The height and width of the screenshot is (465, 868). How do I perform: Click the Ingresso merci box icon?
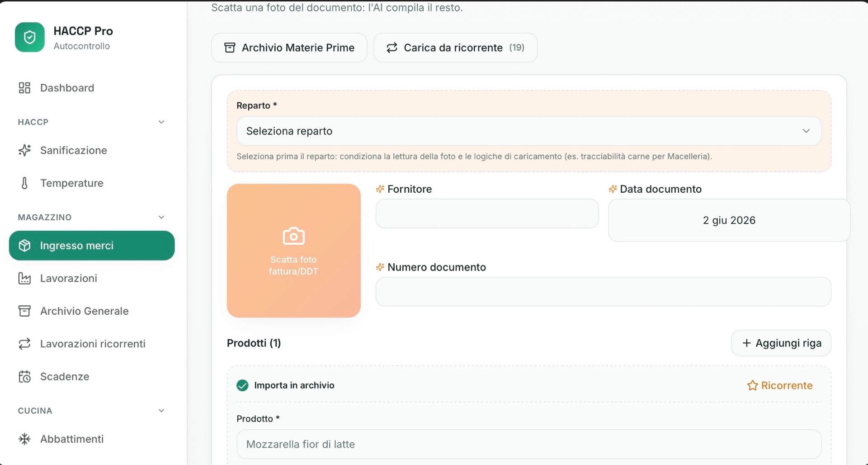point(24,246)
